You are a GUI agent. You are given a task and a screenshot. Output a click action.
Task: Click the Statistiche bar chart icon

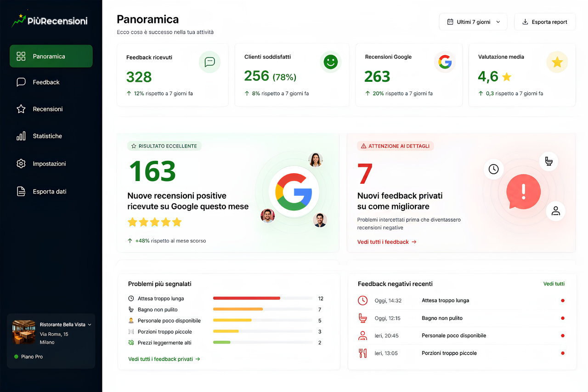coord(21,136)
